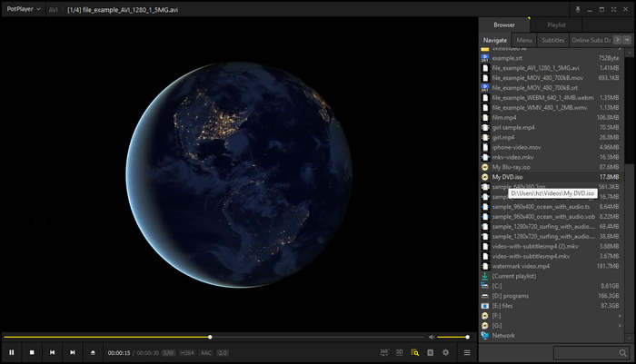Open the browser tabs overflow dropdown arrow

click(627, 41)
